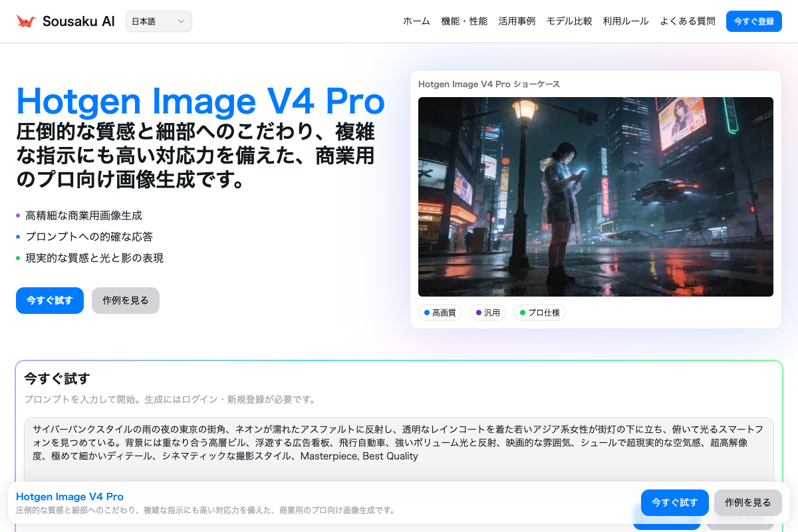Image resolution: width=798 pixels, height=532 pixels.
Task: Click the hero 作例を見る gray button
Action: pos(126,301)
